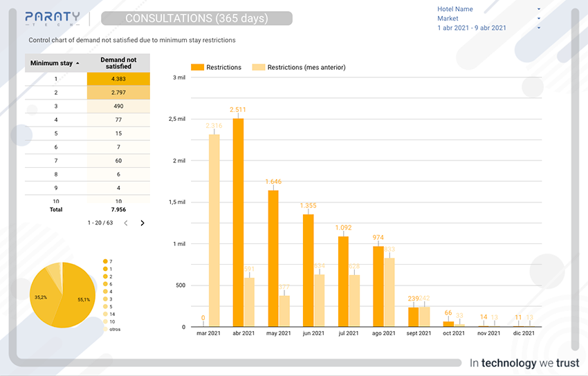Screen dimensions: 588x376
Task: Click the Paraty Tech logo
Action: tap(53, 19)
